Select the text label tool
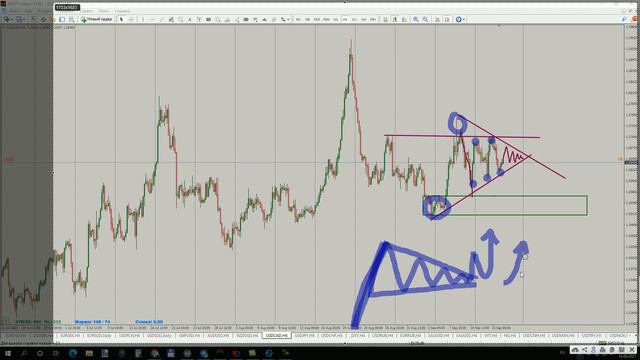The image size is (640, 360). tap(199, 19)
